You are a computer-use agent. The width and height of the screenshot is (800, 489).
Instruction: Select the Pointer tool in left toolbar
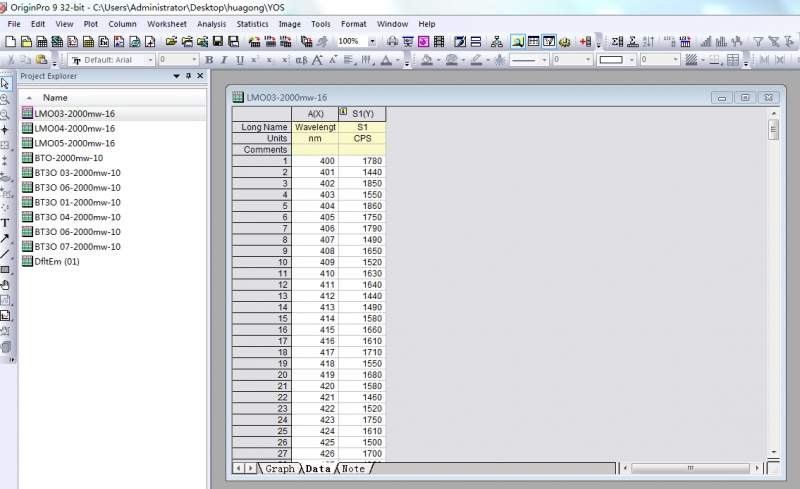(x=5, y=83)
